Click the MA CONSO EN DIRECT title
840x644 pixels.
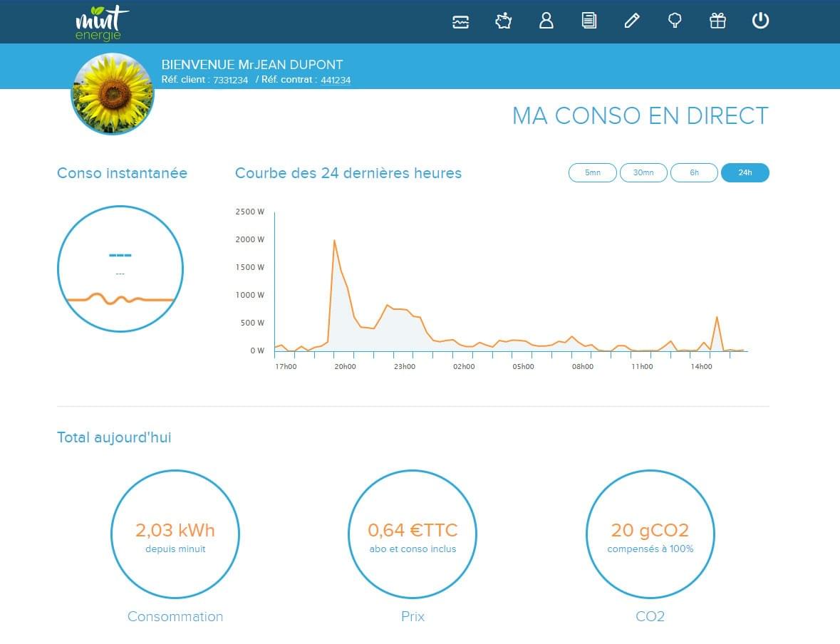pyautogui.click(x=641, y=116)
